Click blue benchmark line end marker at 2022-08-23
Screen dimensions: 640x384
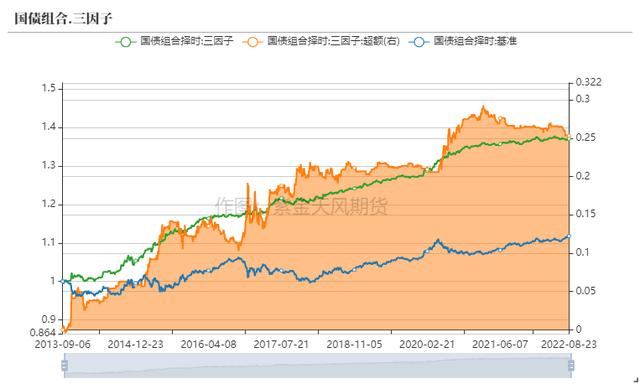pos(569,236)
